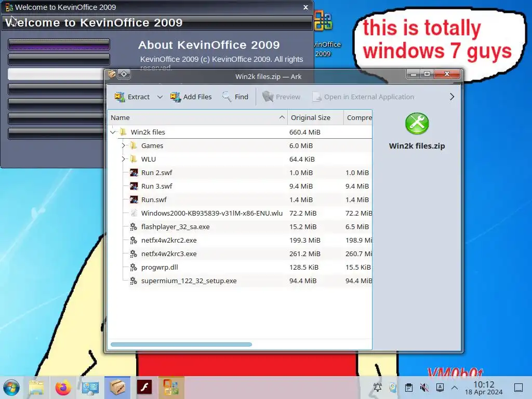Click the Compressed size column header
This screenshot has width=532, height=399.
(358, 118)
